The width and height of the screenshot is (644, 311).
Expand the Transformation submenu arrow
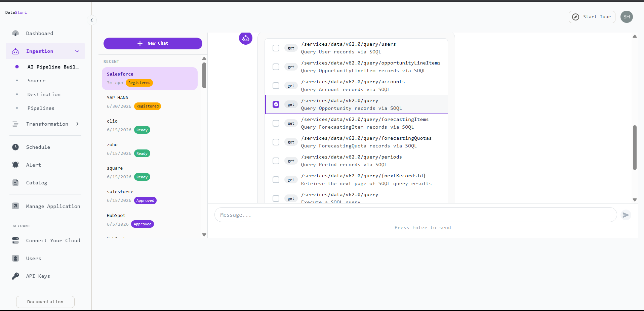(78, 124)
